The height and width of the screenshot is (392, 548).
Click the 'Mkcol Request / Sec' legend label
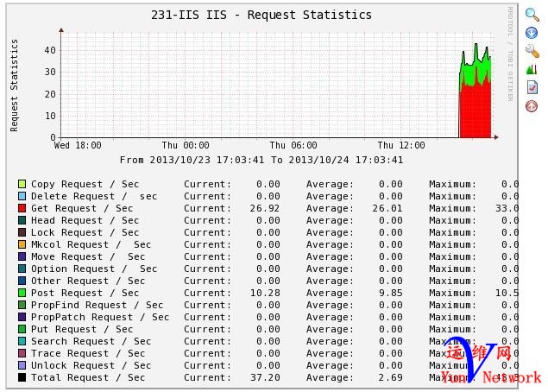pos(91,244)
